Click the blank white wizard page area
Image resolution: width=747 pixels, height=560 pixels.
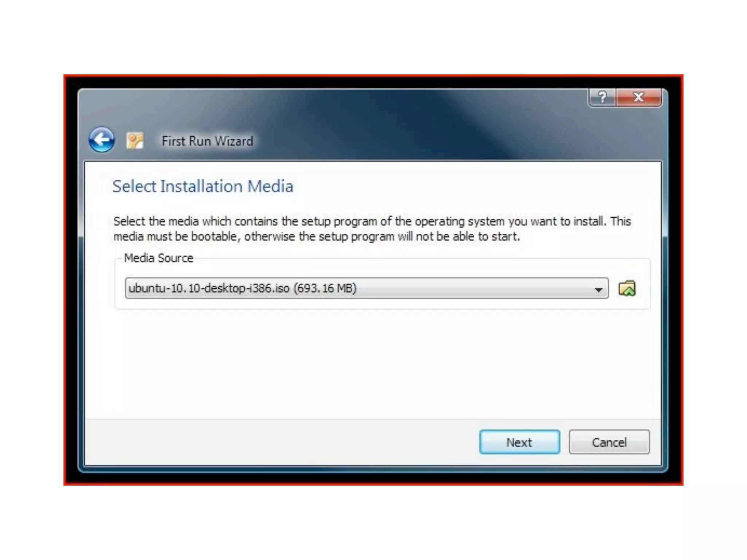pos(372,365)
